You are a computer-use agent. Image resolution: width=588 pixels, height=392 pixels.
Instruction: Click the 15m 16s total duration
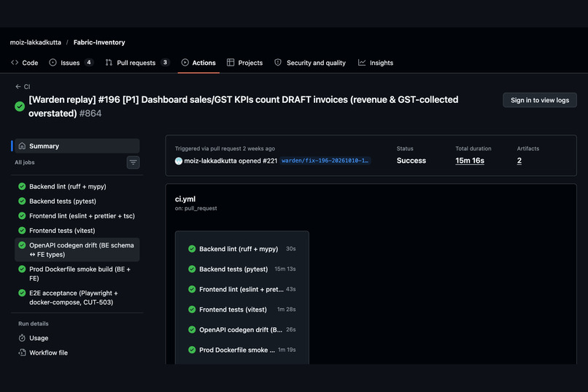pyautogui.click(x=470, y=161)
